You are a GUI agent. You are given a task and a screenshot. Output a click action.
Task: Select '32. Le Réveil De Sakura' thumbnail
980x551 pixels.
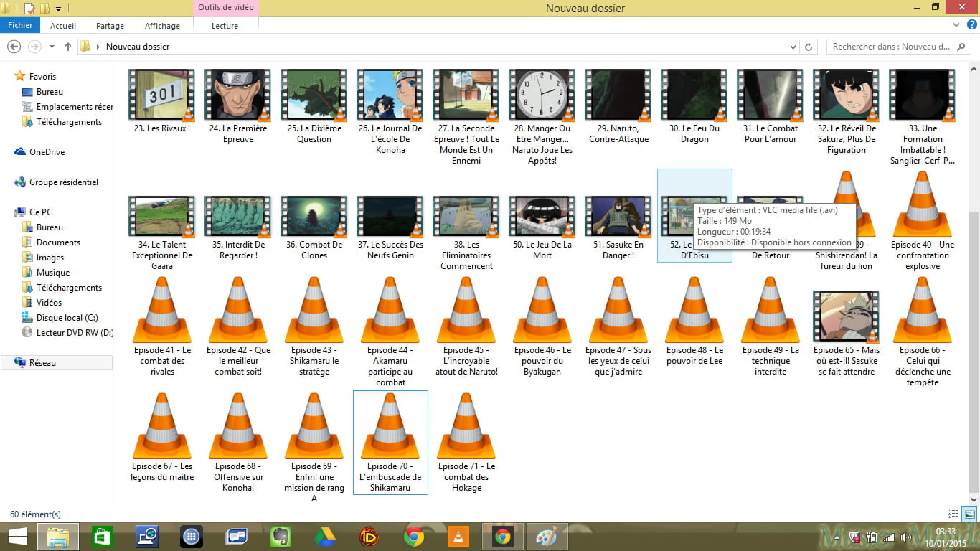click(847, 94)
